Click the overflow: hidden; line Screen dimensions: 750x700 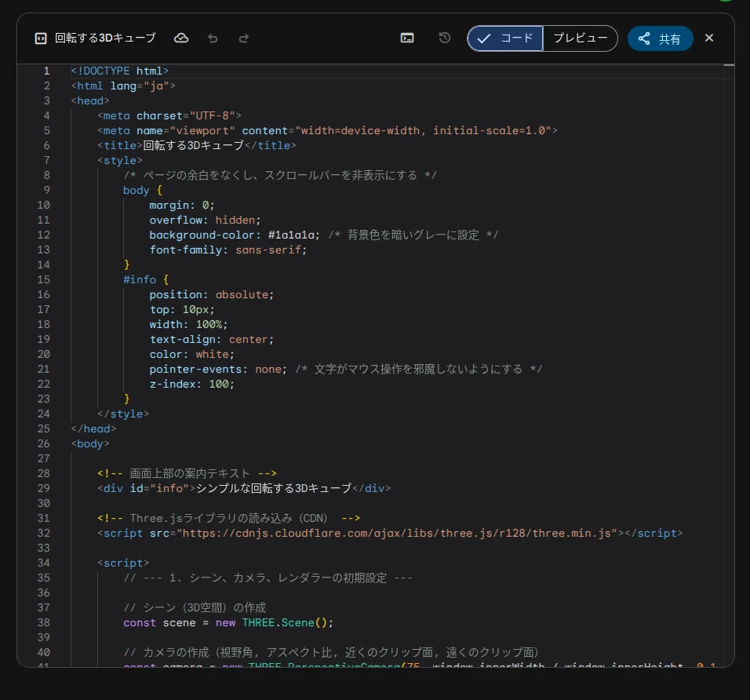click(x=205, y=220)
